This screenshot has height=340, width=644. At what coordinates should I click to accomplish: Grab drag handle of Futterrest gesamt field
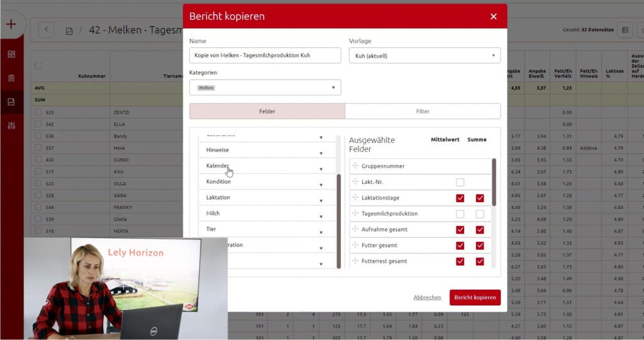[x=355, y=261]
